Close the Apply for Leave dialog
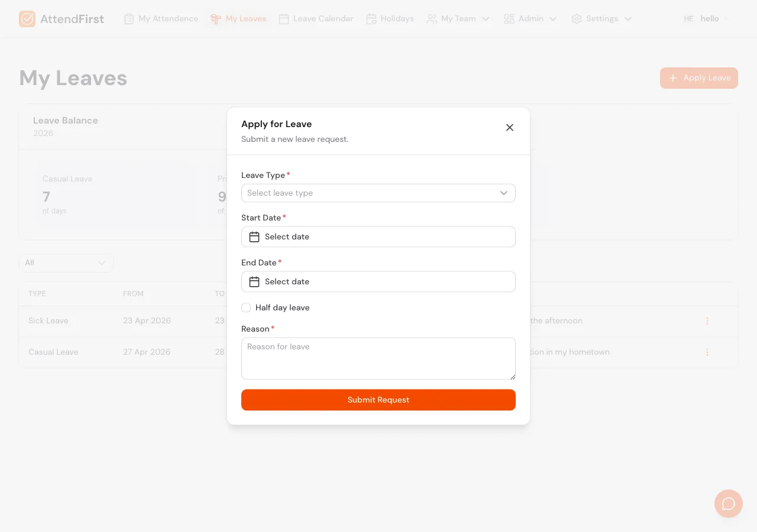 point(509,127)
